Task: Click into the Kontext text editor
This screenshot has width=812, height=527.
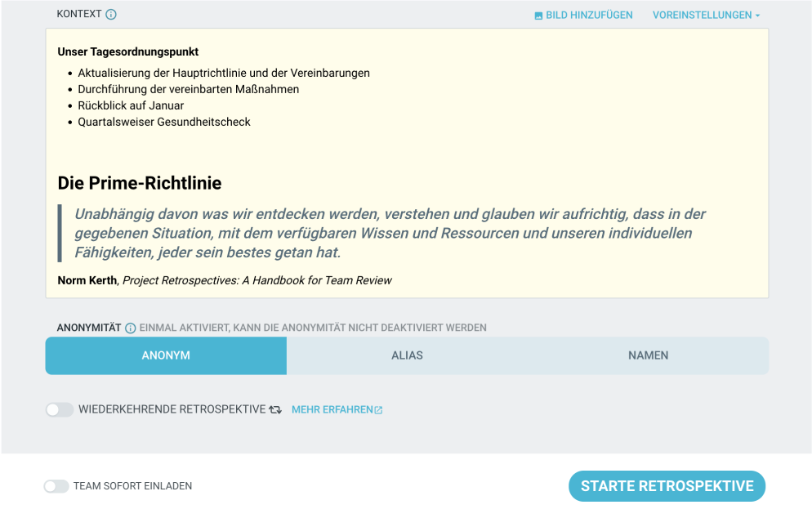Action: click(x=407, y=163)
